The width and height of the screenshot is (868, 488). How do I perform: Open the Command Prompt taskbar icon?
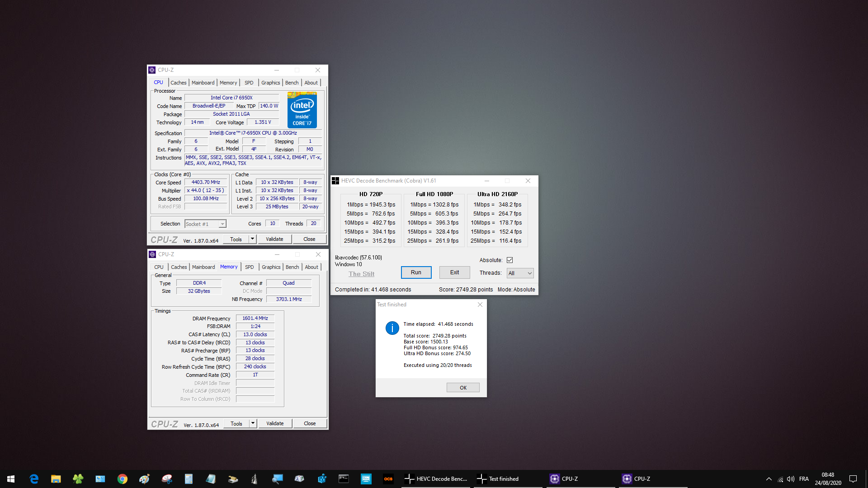coord(344,479)
